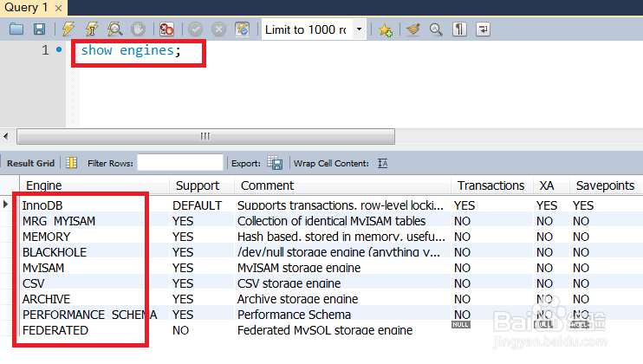Image resolution: width=643 pixels, height=364 pixels.
Task: Execute the query with lightning bolt icon
Action: (68, 29)
